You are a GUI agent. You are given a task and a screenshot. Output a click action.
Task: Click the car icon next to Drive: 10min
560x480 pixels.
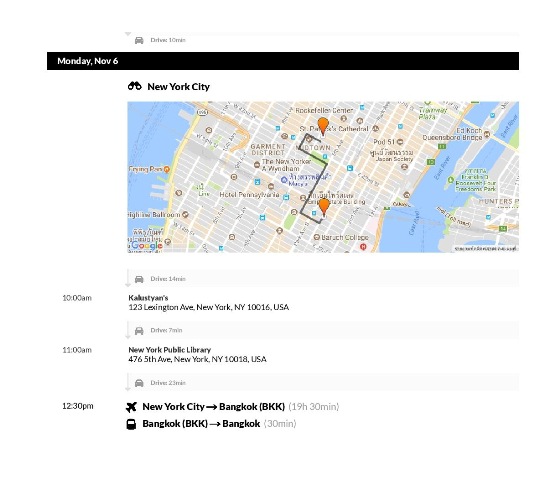coord(139,40)
